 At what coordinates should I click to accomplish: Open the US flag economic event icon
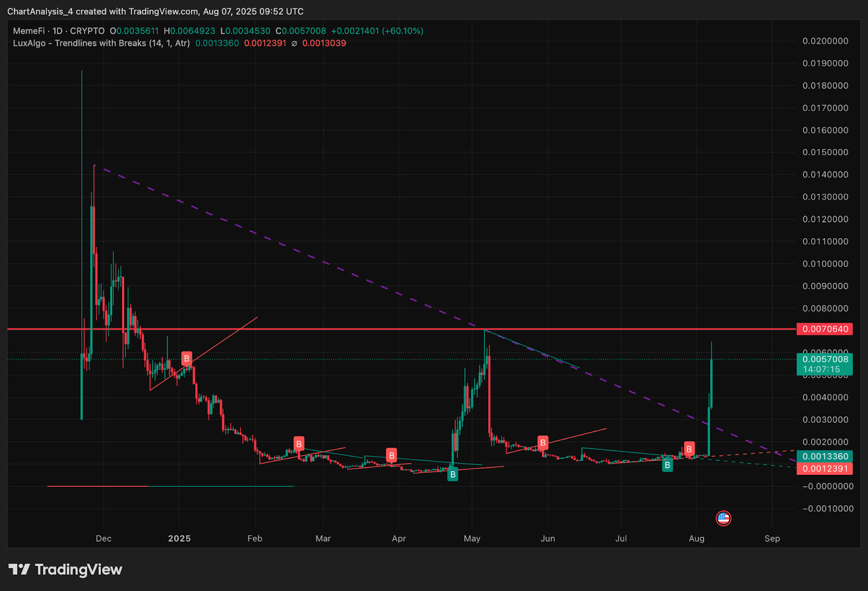723,518
